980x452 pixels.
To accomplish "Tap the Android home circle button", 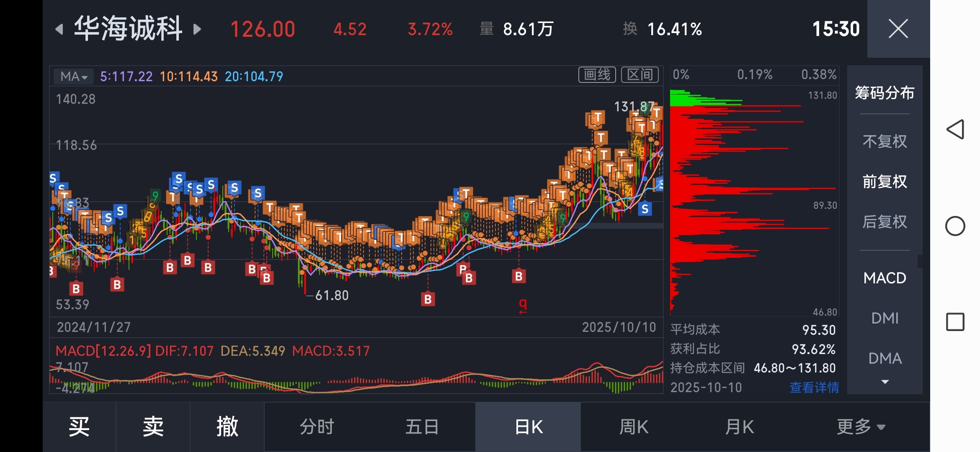I will pyautogui.click(x=955, y=226).
